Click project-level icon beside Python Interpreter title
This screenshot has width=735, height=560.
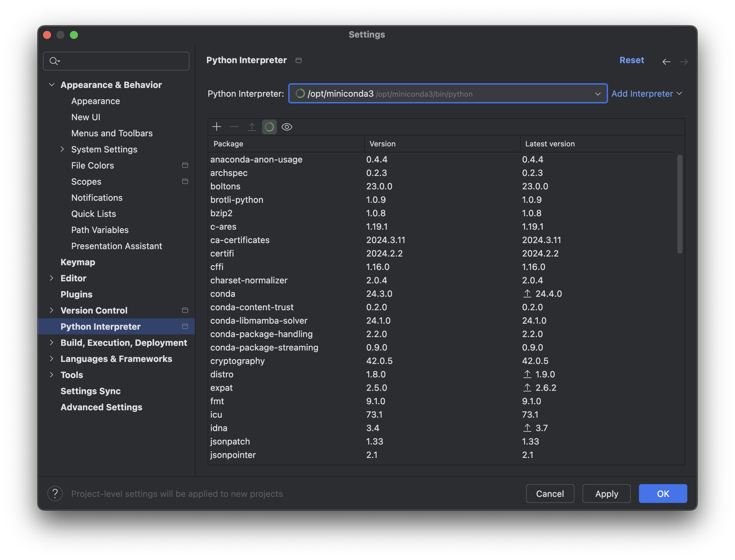[298, 60]
